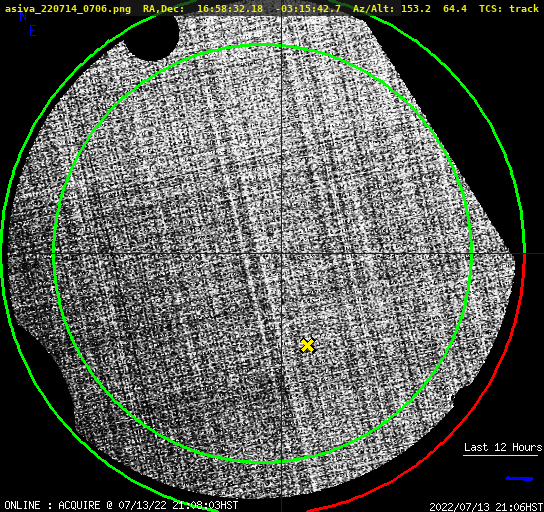Click where horizontal crosshair meets red arc
Image resolution: width=544 pixels, height=512 pixels.
coord(524,254)
